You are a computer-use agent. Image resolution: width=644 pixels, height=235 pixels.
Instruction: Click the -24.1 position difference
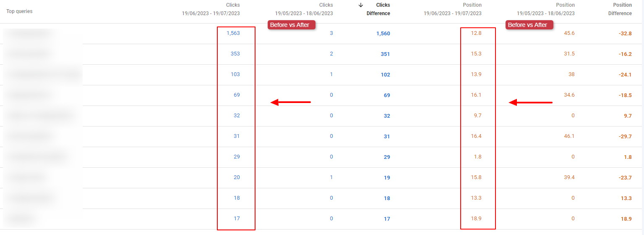point(625,74)
